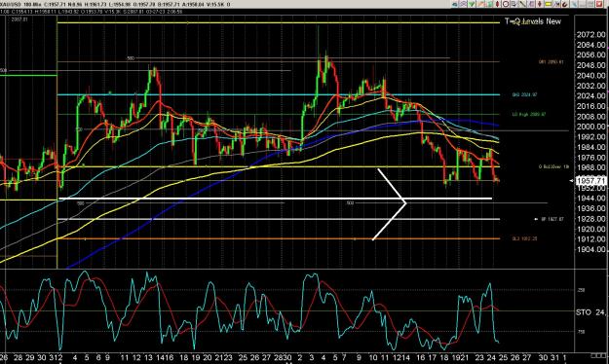The height and width of the screenshot is (364, 609).
Task: Click the teal arrow icon in the toolbar
Action: [455, 4]
